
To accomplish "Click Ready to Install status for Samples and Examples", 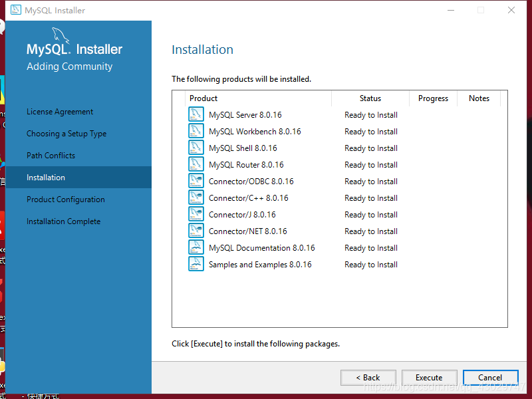I will click(371, 265).
